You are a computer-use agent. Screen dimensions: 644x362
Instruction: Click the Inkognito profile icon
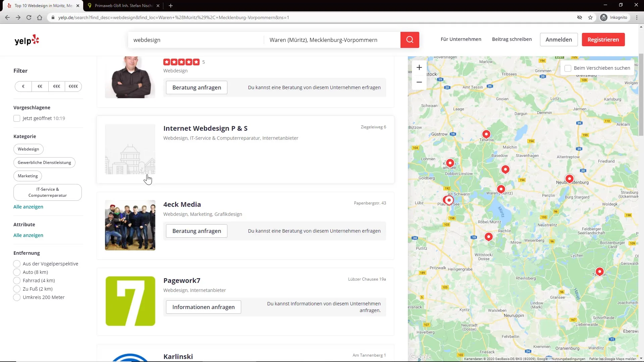(x=604, y=17)
